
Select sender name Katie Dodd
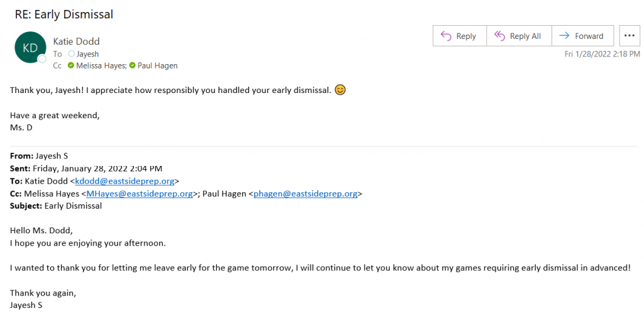pyautogui.click(x=76, y=41)
